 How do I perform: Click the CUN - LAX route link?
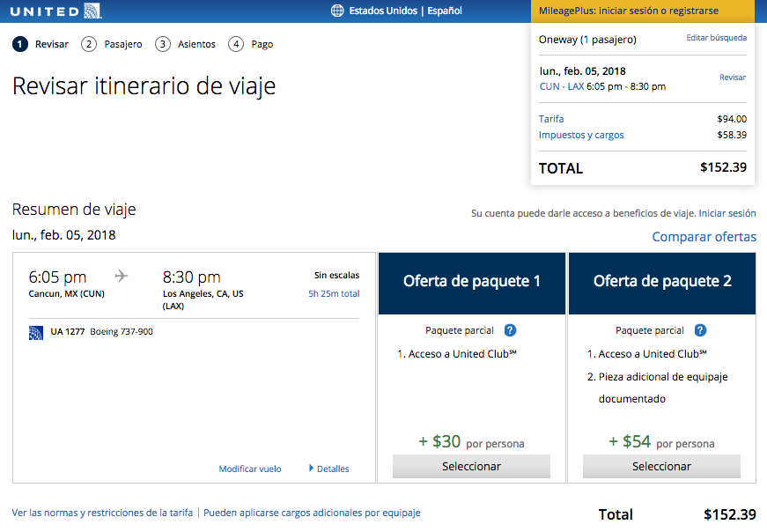(562, 86)
